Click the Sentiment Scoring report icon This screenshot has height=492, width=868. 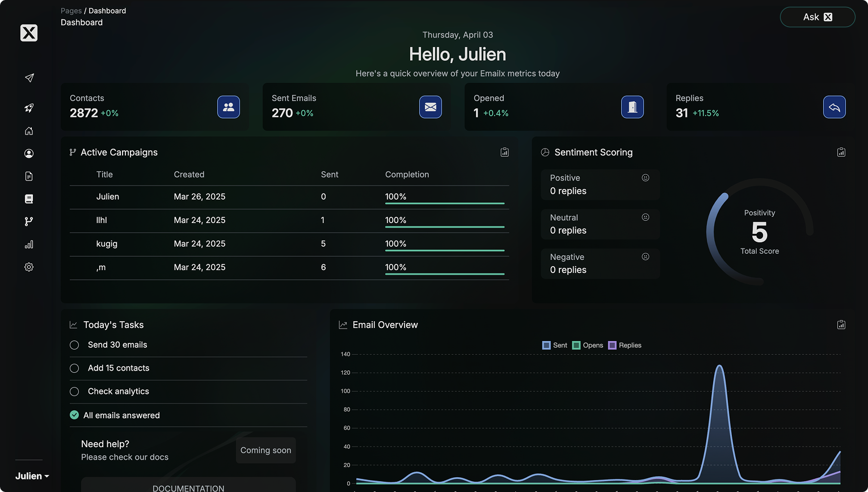coord(841,152)
